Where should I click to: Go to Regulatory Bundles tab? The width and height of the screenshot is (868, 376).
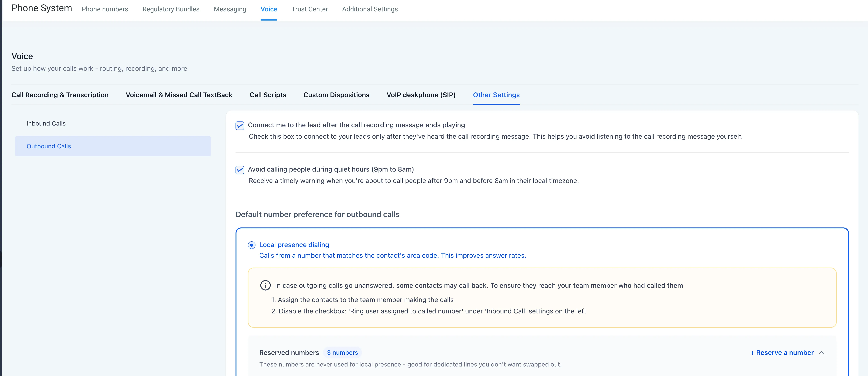click(171, 9)
